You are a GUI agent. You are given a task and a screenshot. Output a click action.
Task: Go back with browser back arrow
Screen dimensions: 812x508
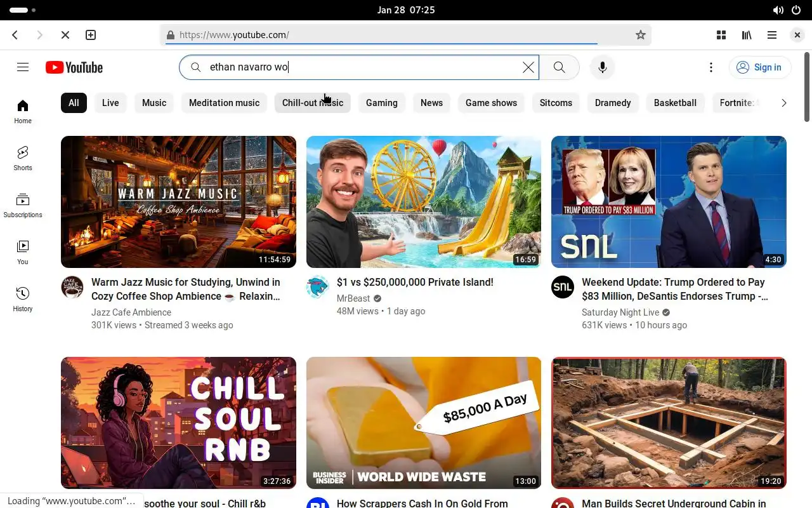(15, 35)
